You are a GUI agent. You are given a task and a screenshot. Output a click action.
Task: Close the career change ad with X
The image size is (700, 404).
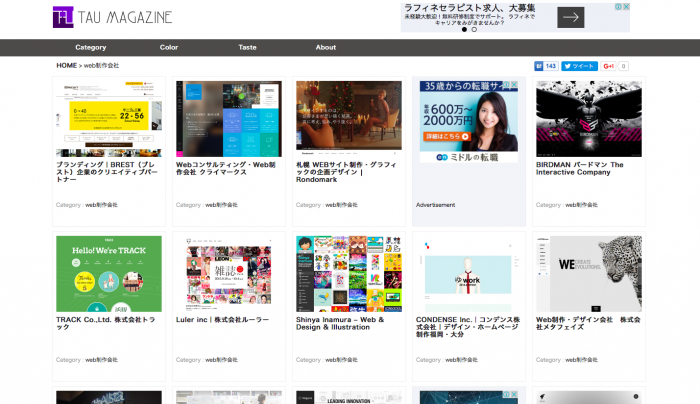[514, 84]
